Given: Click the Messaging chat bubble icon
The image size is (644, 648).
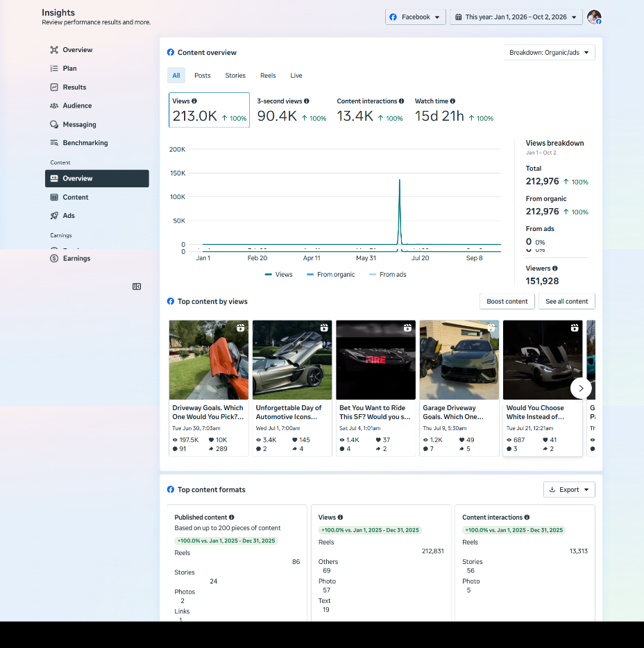Looking at the screenshot, I should [54, 124].
